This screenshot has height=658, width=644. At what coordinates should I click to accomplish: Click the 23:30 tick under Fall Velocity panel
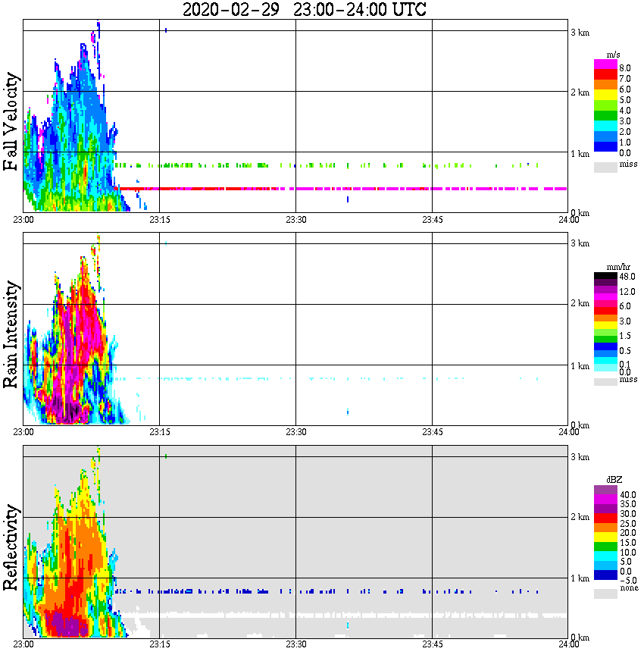tap(295, 220)
